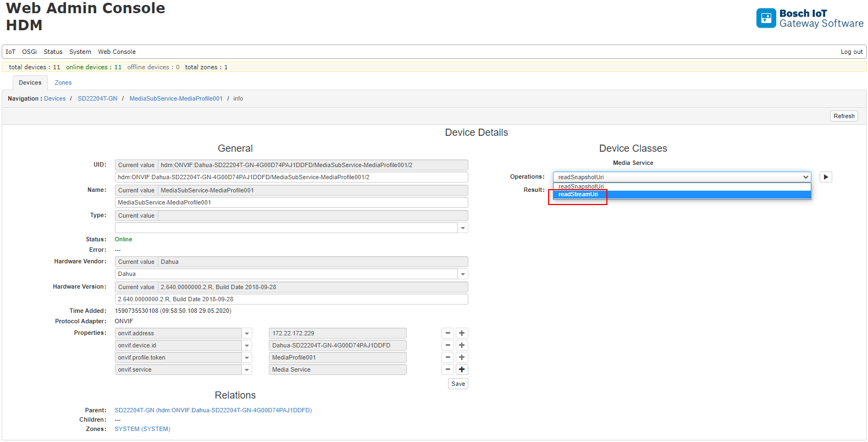Save the device properties
The height and width of the screenshot is (442, 868).
click(457, 384)
